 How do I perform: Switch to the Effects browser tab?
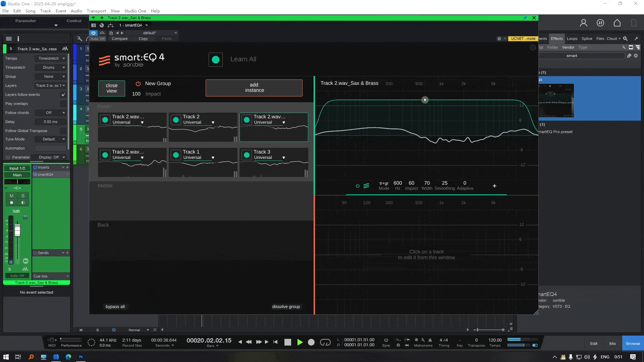(x=557, y=39)
